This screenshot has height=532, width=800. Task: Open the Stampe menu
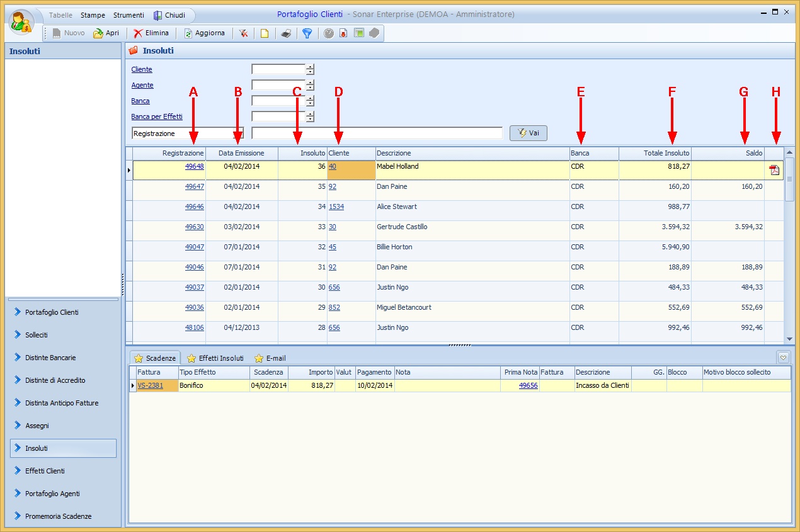(x=92, y=15)
